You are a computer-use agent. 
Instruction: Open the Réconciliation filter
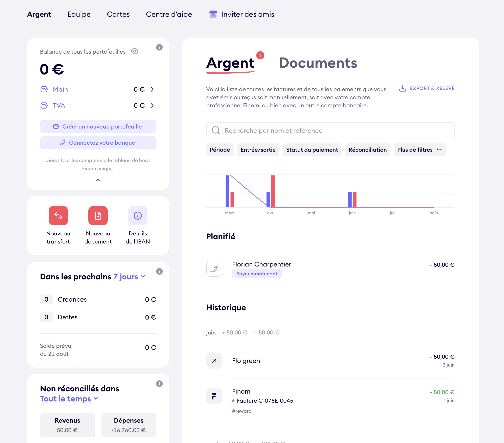coord(367,150)
